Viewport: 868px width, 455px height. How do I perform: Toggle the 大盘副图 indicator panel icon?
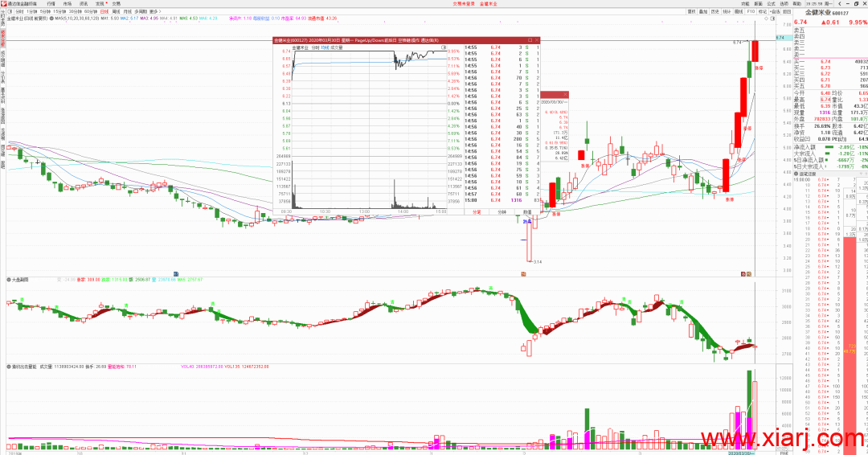(x=9, y=280)
